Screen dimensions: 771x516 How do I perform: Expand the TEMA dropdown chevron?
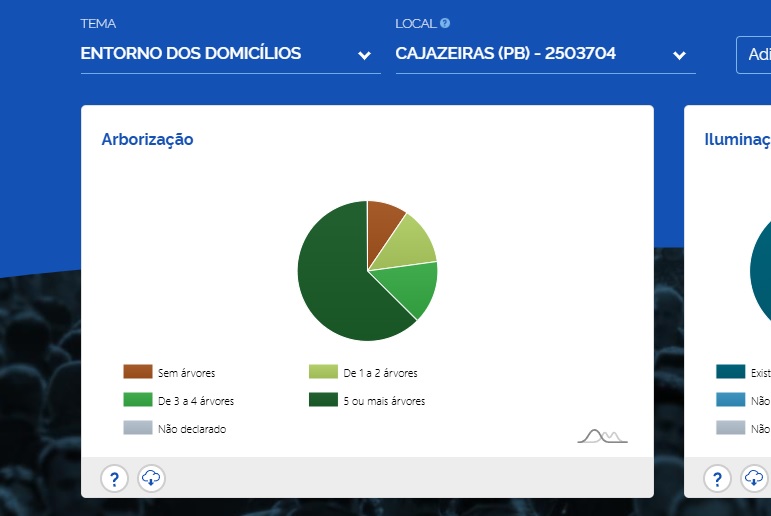click(364, 56)
